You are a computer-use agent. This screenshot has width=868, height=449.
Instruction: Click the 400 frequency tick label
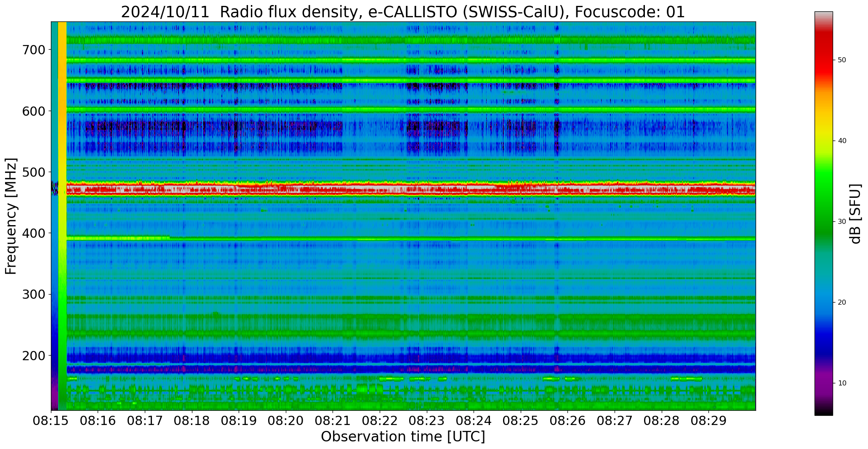coord(33,233)
